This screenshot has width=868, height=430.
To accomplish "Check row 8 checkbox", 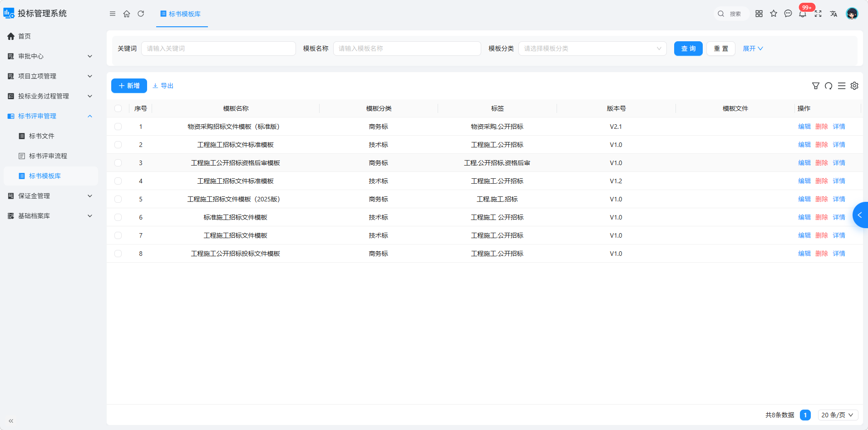I will [x=118, y=254].
